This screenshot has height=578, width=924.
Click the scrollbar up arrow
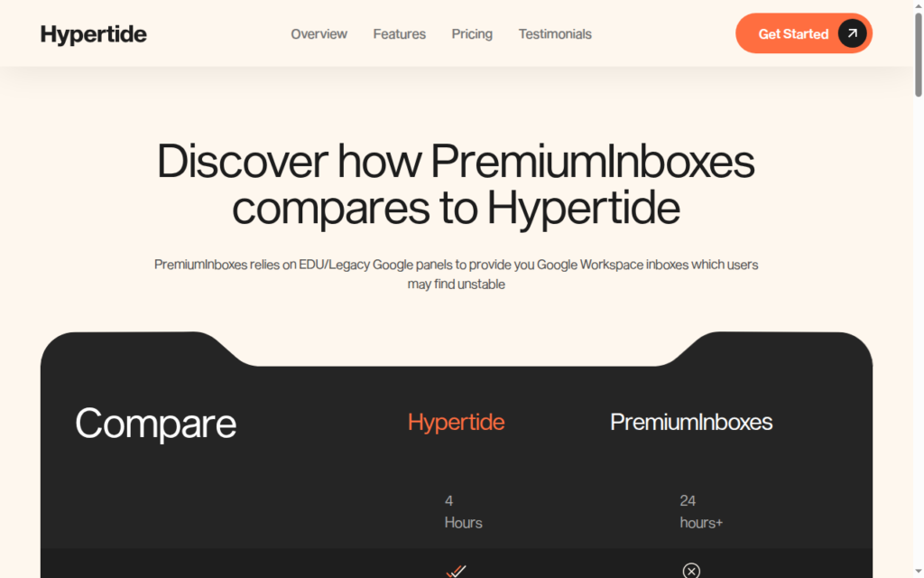tap(918, 5)
